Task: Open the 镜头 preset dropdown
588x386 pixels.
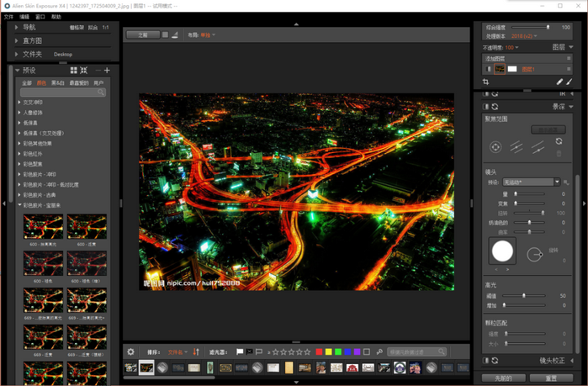Action: pyautogui.click(x=532, y=182)
